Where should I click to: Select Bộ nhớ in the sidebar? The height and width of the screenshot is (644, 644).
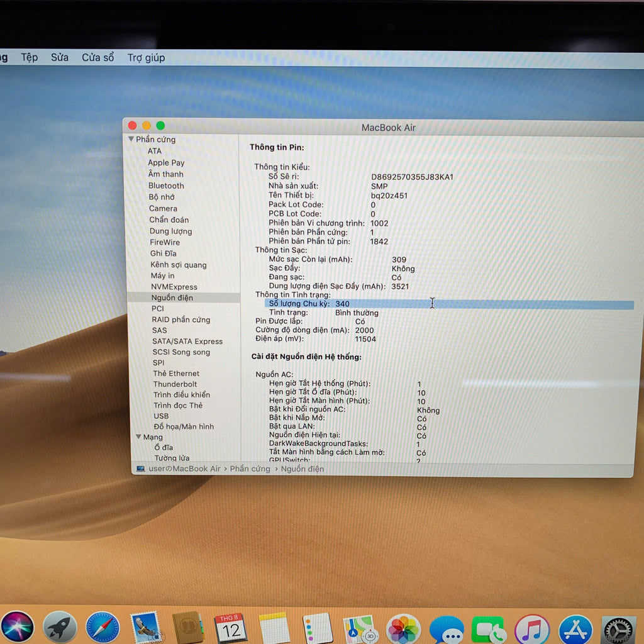[162, 197]
